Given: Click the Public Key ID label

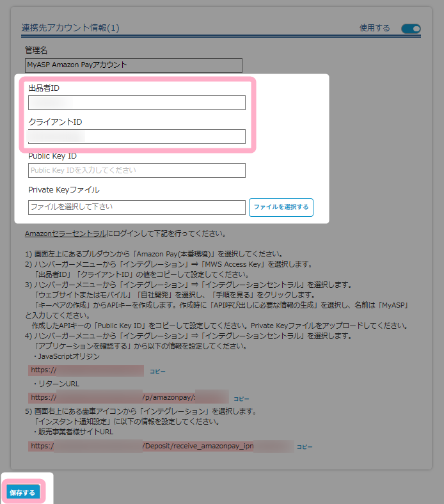Looking at the screenshot, I should (x=52, y=155).
